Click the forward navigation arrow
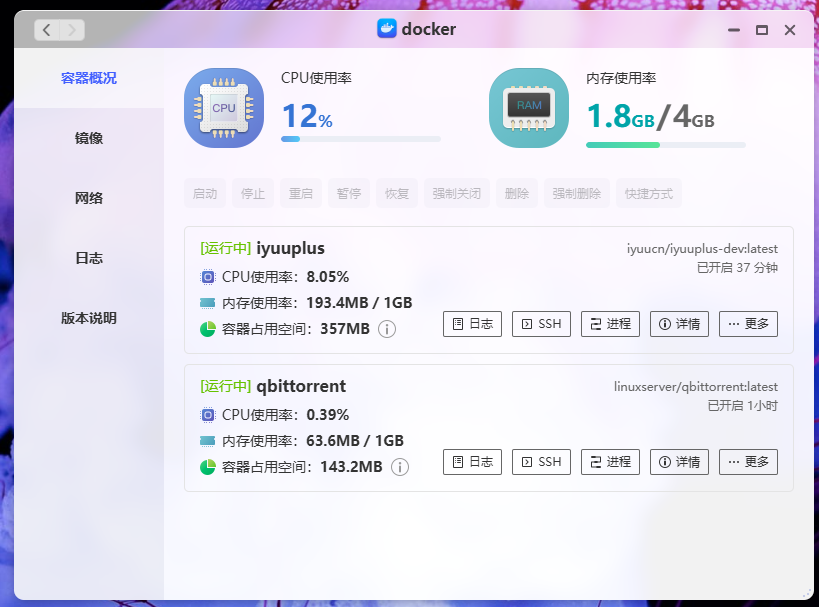The height and width of the screenshot is (607, 819). coord(72,30)
